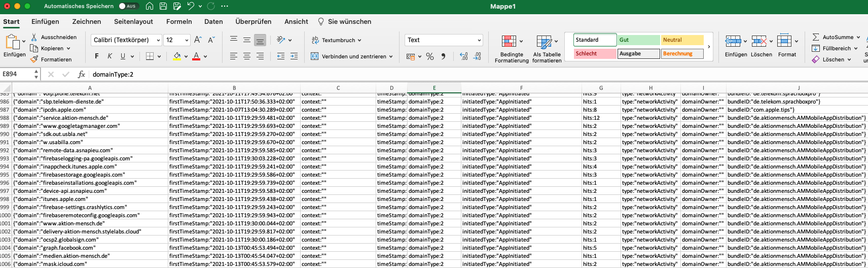Decrease font size with smaller A icon

211,40
